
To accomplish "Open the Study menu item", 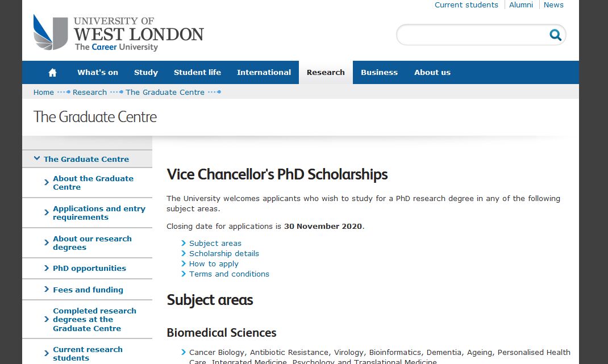I will [146, 73].
